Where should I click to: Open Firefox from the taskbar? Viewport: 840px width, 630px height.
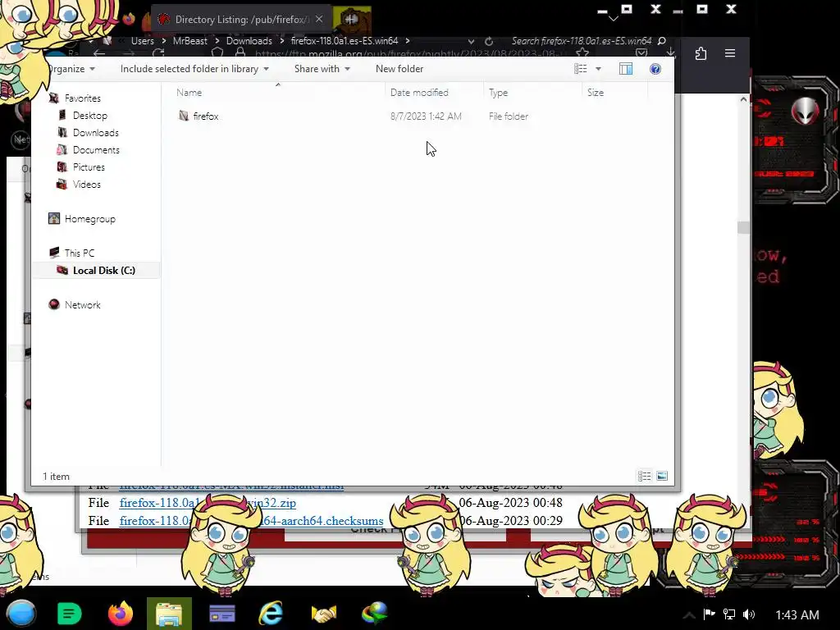(x=120, y=614)
